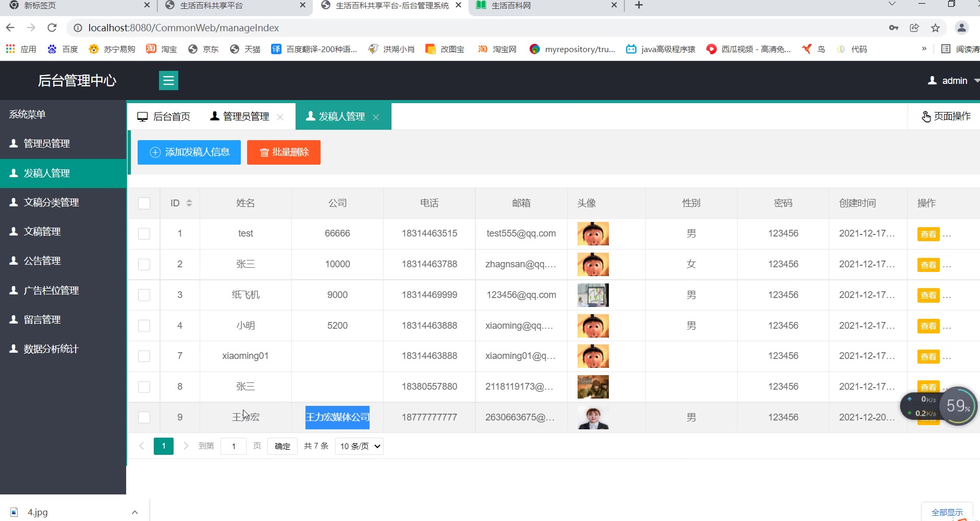The width and height of the screenshot is (980, 521).
Task: Go to next page arrow in pagination
Action: [x=186, y=446]
